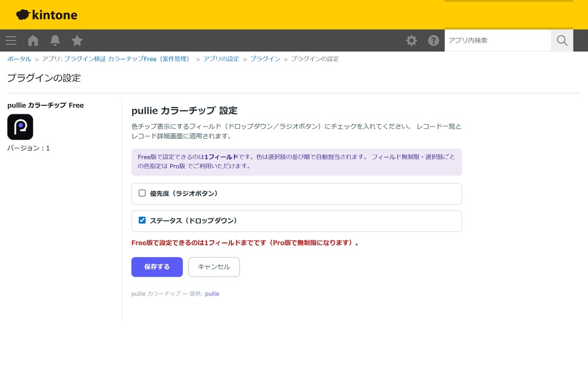Open the アプリの設定 breadcrumb link
The height and width of the screenshot is (368, 588).
coord(221,59)
